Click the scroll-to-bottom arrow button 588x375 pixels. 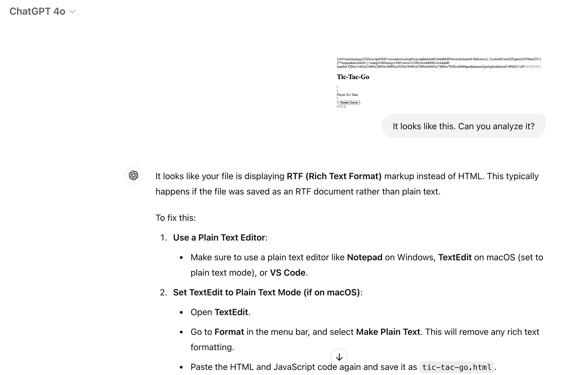[x=339, y=357]
